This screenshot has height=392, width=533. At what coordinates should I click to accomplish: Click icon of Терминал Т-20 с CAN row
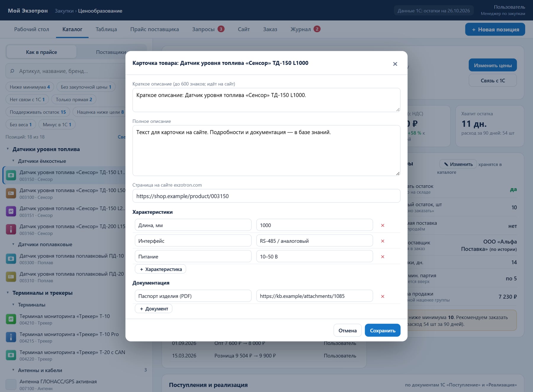point(11,355)
